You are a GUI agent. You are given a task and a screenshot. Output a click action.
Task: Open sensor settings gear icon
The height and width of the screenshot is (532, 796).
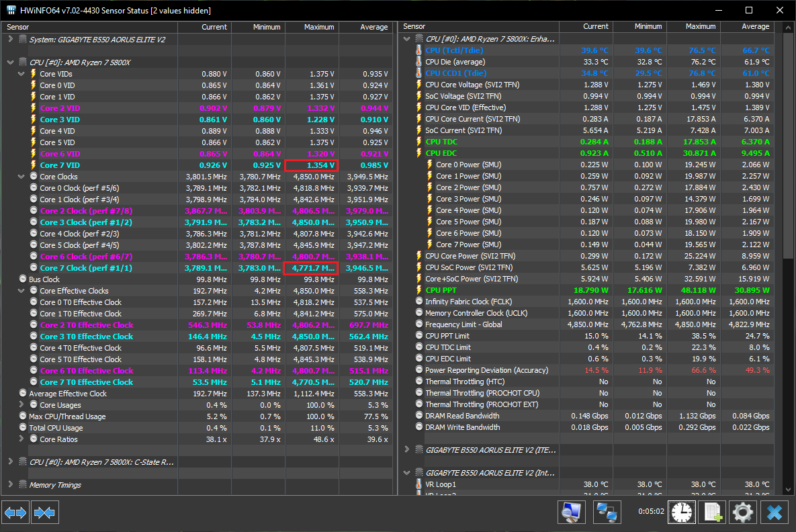tap(743, 513)
